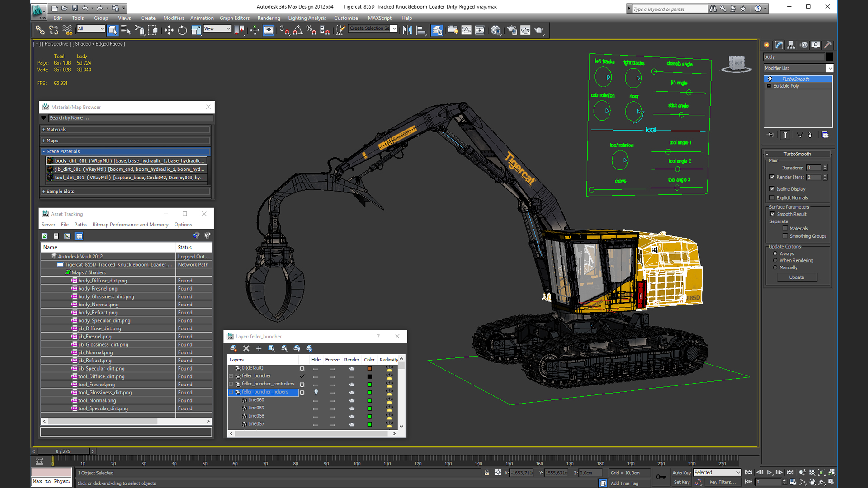This screenshot has height=488, width=868.
Task: Select Manually update option
Action: click(x=775, y=267)
